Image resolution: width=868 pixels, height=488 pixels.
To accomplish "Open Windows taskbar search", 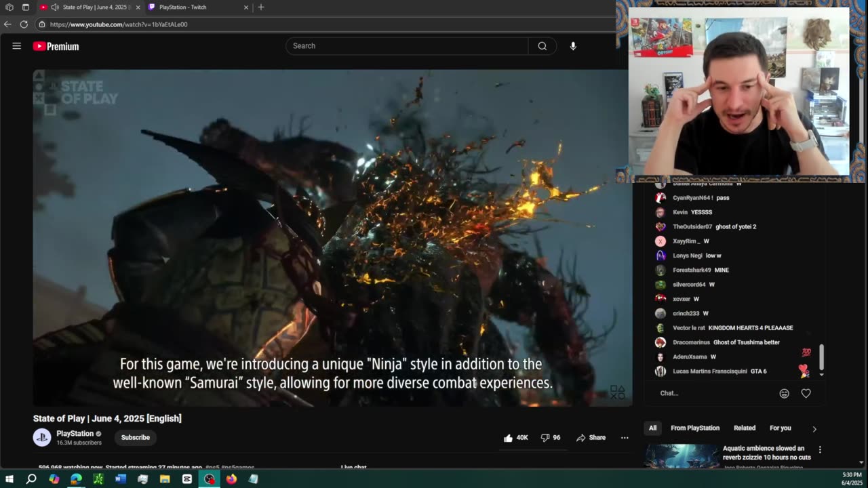I will 31,479.
